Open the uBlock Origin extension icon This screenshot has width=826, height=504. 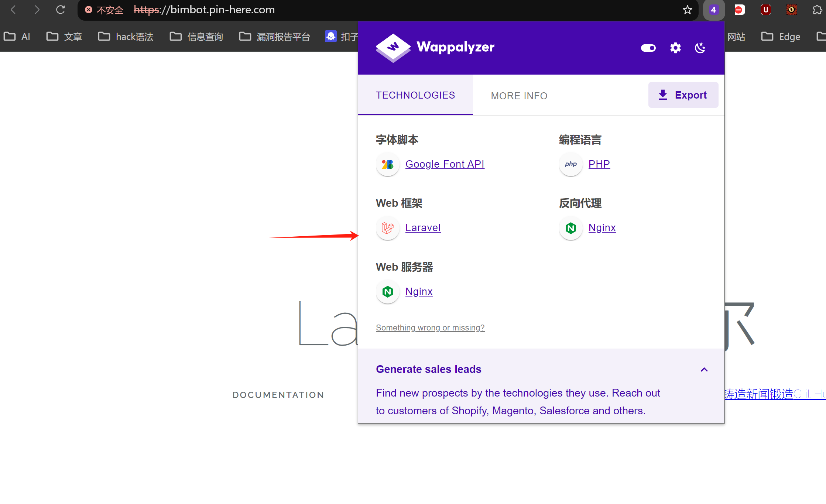765,10
